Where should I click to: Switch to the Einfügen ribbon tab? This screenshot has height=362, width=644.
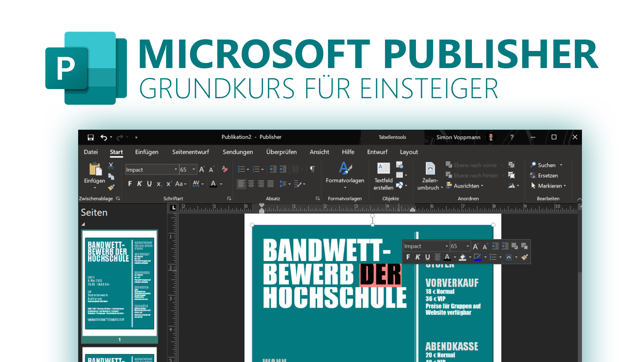(x=147, y=152)
